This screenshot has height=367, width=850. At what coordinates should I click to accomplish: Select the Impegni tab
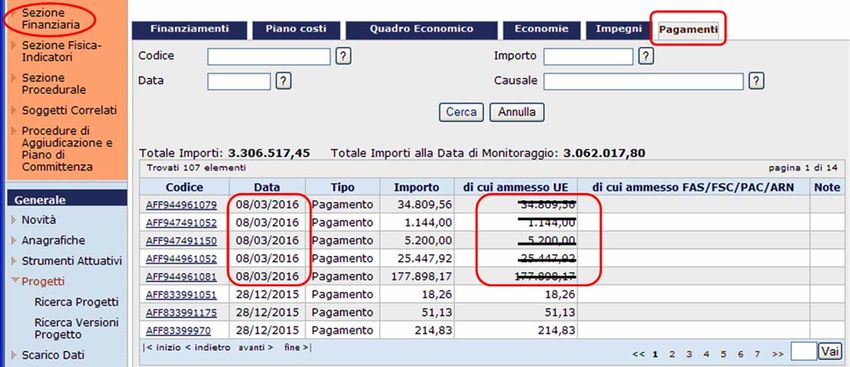(x=619, y=30)
